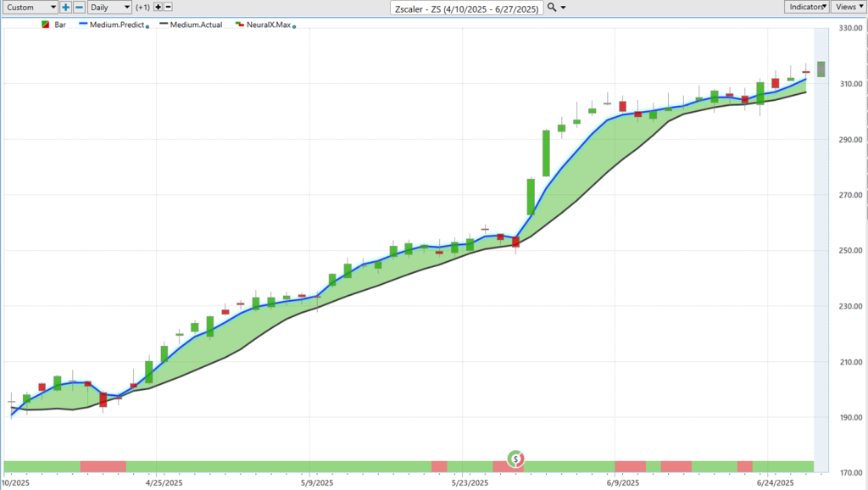The height and width of the screenshot is (490, 868).
Task: Click the magnifying glass search icon
Action: point(551,7)
